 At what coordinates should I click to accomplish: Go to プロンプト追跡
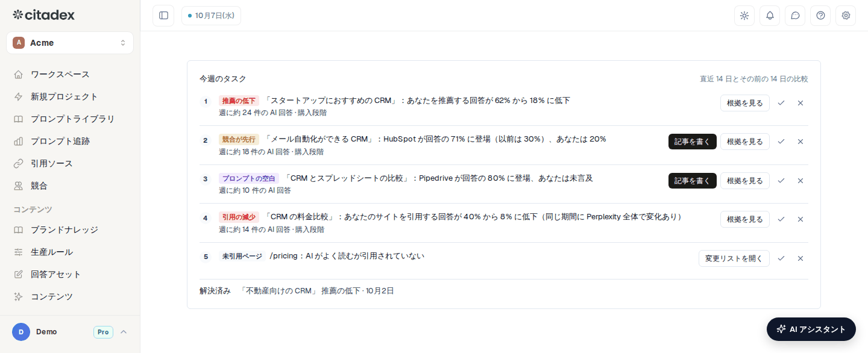[x=70, y=141]
